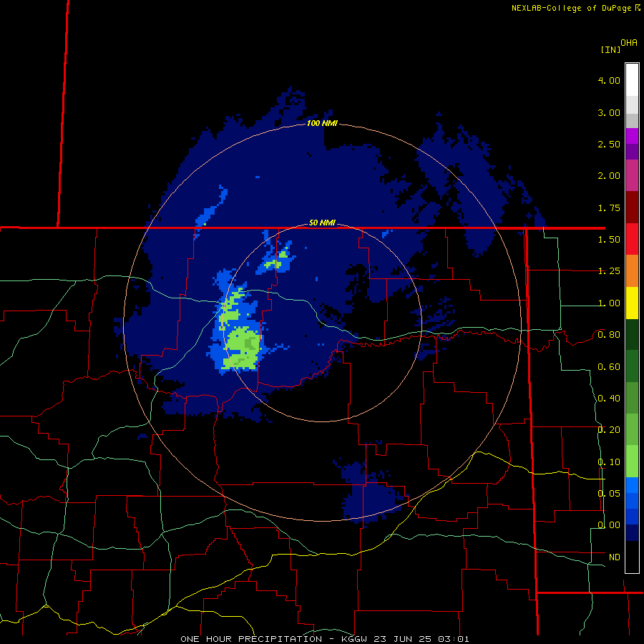The height and width of the screenshot is (644, 644).
Task: Click the 100 NMI range ring label
Action: click(322, 123)
